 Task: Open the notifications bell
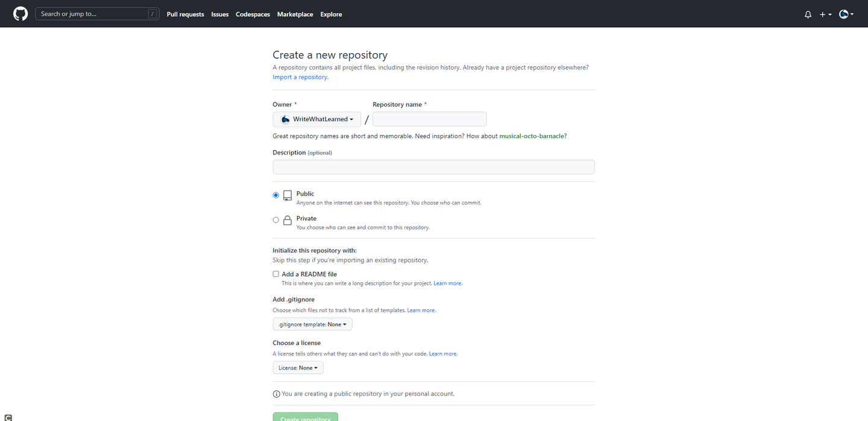(808, 14)
